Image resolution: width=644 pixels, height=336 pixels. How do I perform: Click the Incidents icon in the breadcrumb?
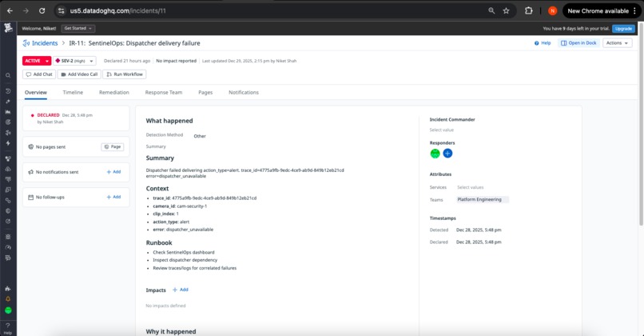26,43
